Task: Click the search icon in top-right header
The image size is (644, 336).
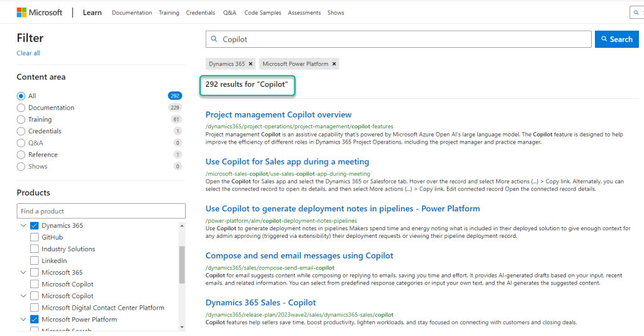Action: pyautogui.click(x=636, y=13)
